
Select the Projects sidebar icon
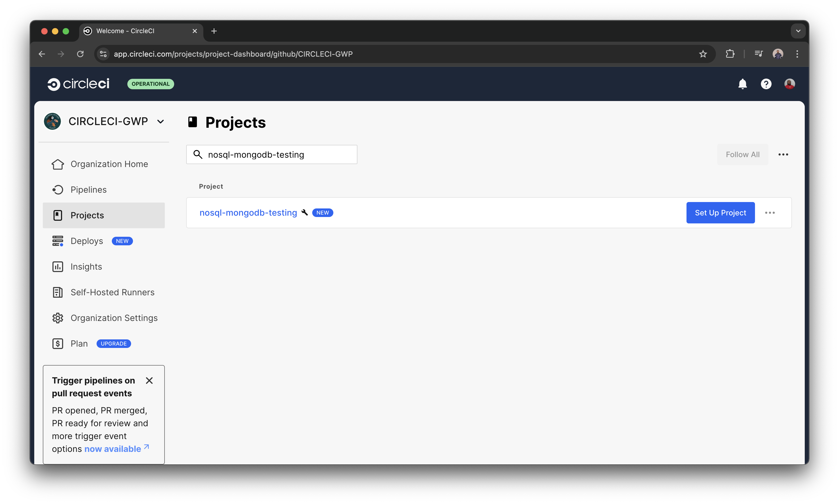(58, 215)
